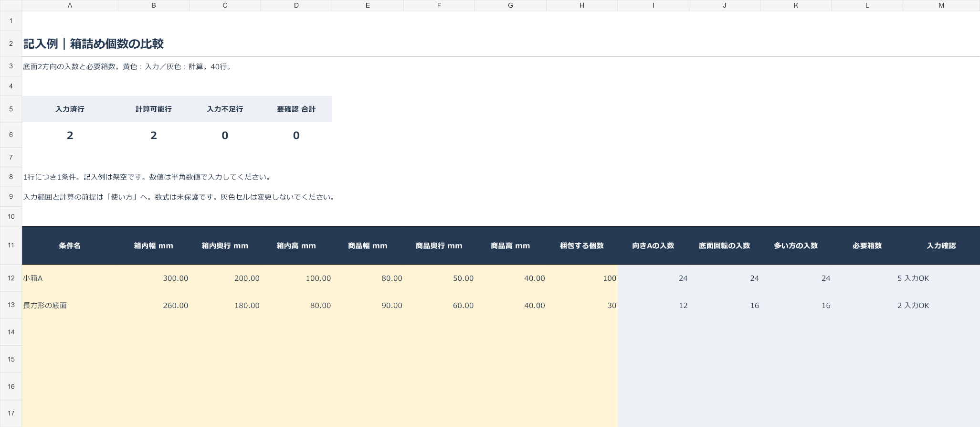Select the 必要箱数 table header
The height and width of the screenshot is (427, 980).
(867, 246)
